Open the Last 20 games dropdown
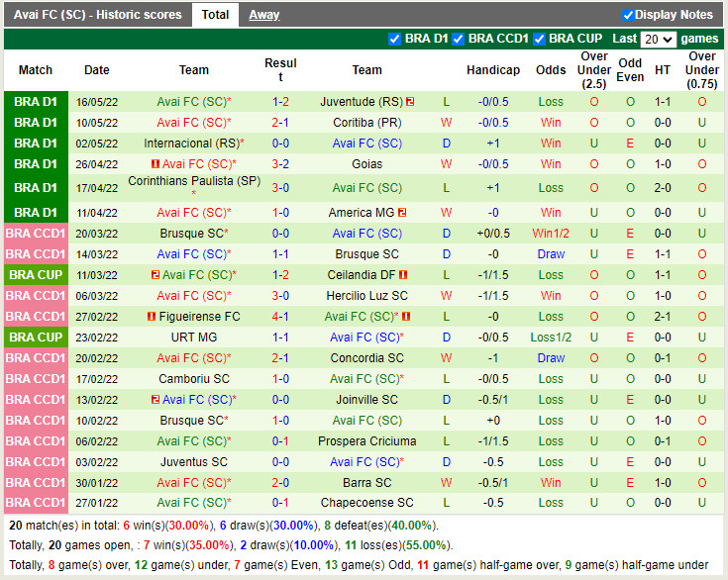Viewport: 728px width, 580px height. (658, 40)
